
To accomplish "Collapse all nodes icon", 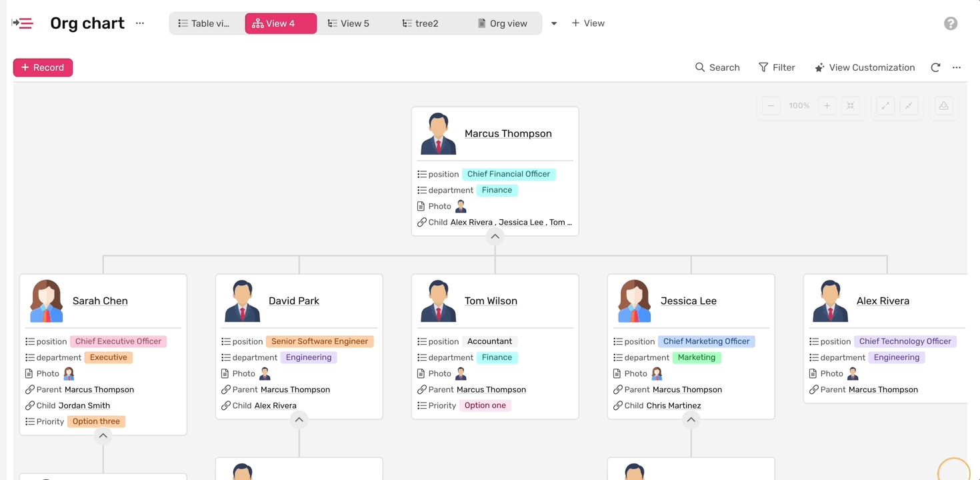I will [909, 105].
